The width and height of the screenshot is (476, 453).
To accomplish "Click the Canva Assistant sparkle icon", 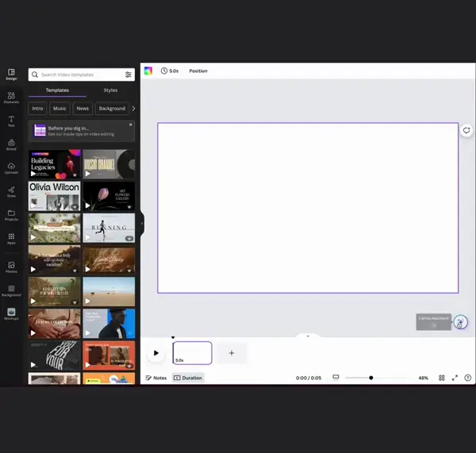I will tap(461, 322).
